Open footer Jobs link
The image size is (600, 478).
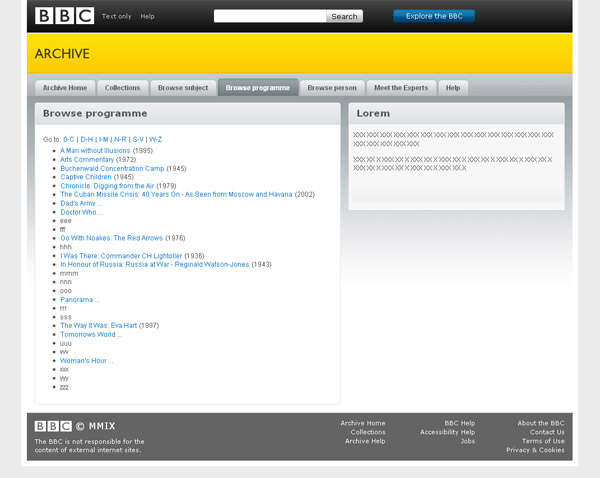[x=468, y=441]
